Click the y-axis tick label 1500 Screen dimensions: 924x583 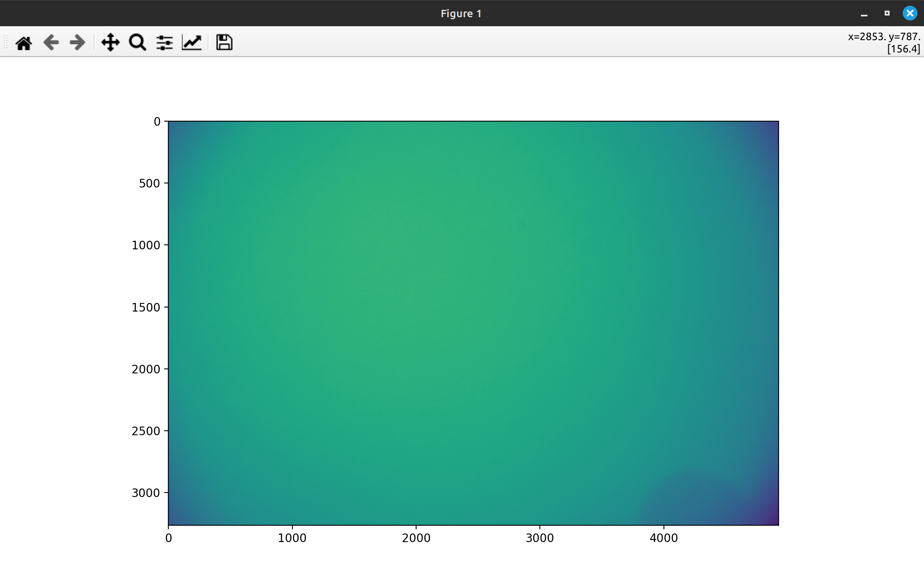coord(146,307)
